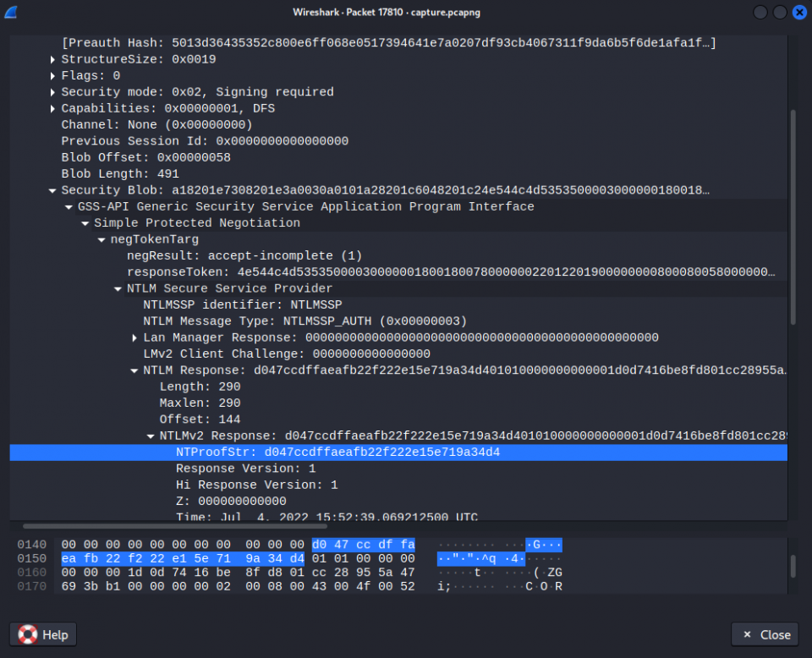Close the packet window with blue X
The image size is (812, 658).
pyautogui.click(x=799, y=12)
